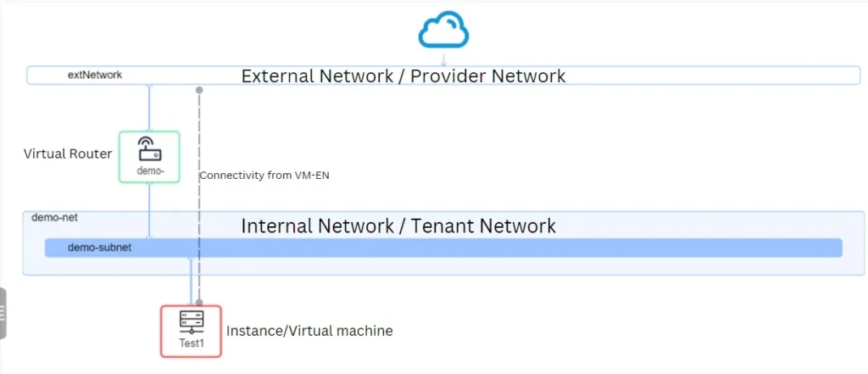The image size is (868, 374).
Task: Click the small arrow below the cloud
Action: click(x=443, y=60)
